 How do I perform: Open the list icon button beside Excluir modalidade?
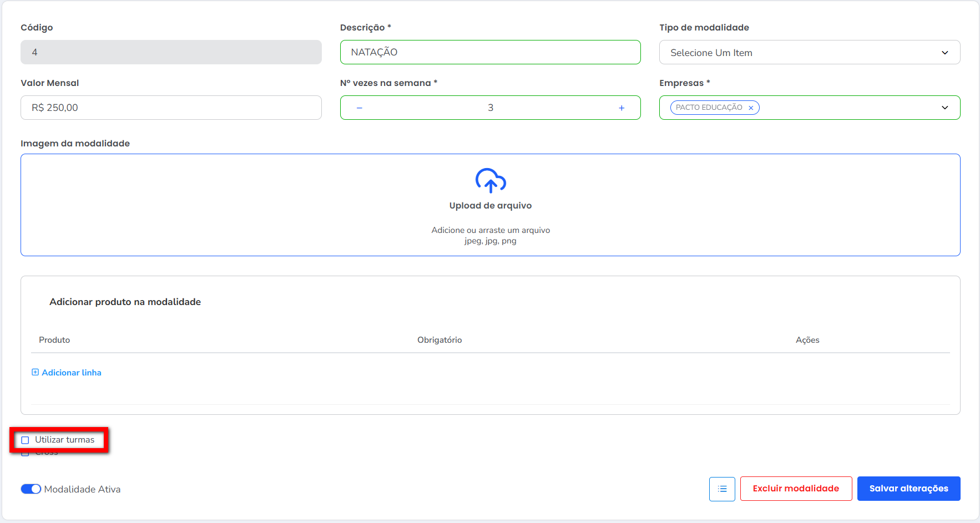pos(722,489)
